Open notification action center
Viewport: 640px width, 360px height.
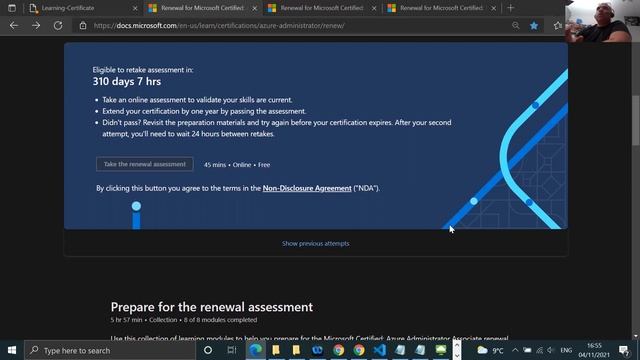pos(624,350)
